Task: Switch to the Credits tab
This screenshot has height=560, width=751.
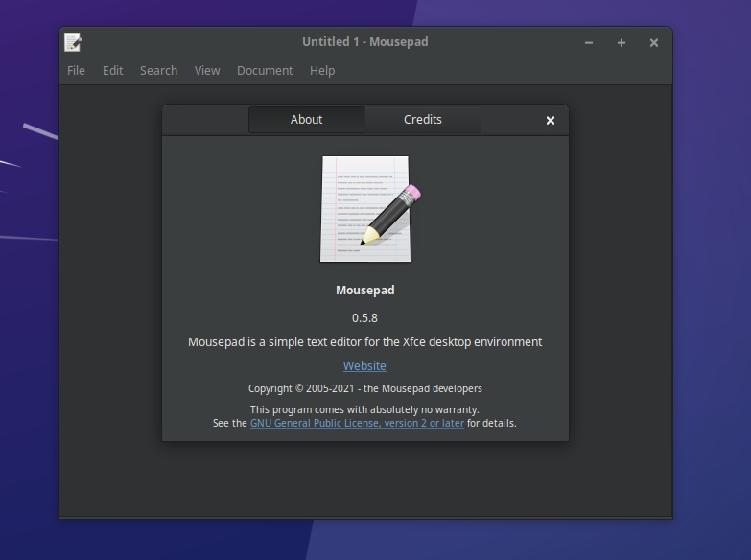Action: click(x=423, y=119)
